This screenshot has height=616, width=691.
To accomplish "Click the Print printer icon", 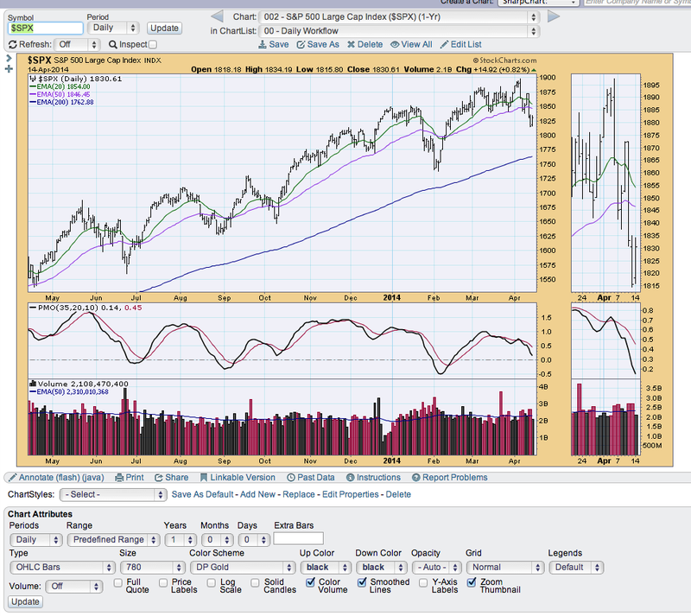I will (119, 478).
